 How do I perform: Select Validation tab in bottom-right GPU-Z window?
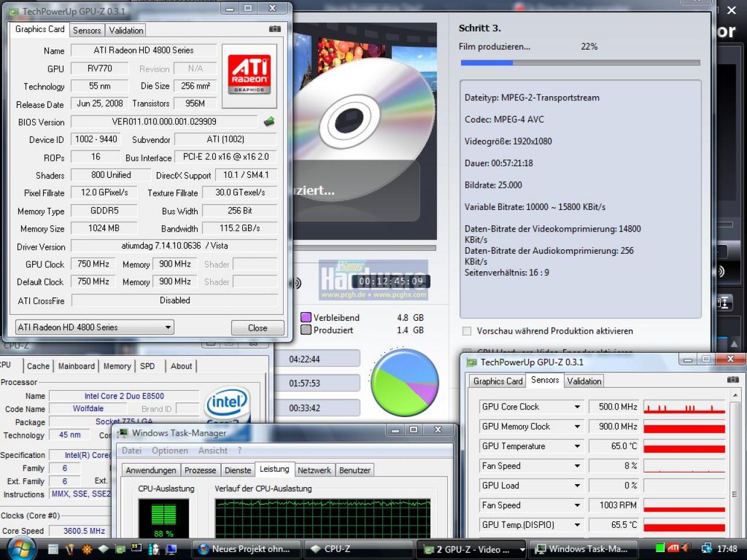point(584,381)
